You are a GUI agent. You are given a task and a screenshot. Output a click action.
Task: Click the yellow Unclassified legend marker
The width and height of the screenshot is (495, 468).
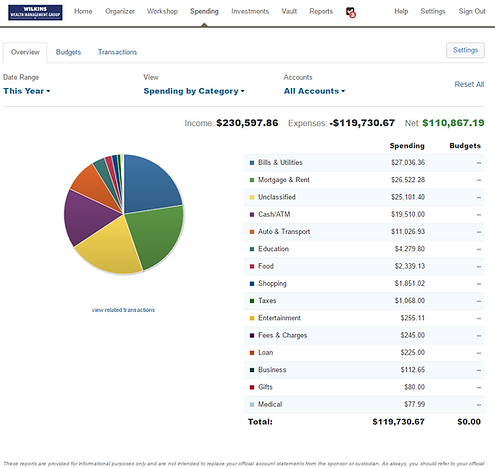(252, 198)
